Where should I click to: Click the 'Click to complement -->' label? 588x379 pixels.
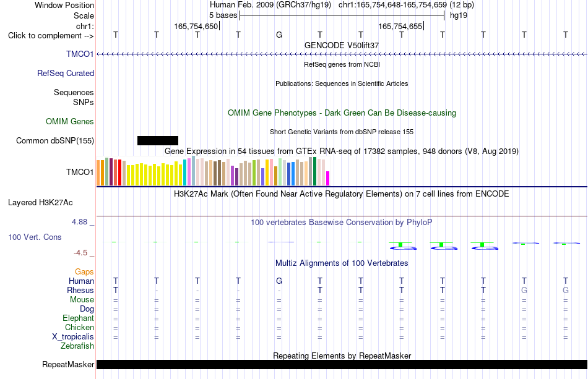51,36
